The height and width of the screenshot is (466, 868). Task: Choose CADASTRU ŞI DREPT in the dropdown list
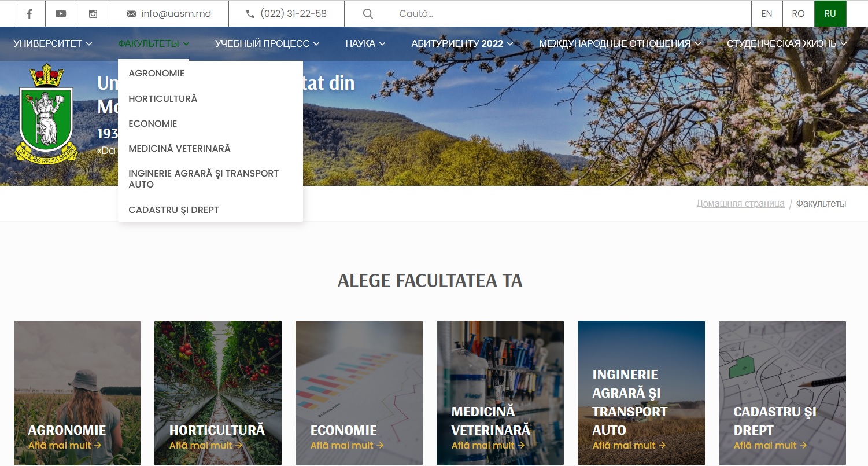tap(173, 210)
